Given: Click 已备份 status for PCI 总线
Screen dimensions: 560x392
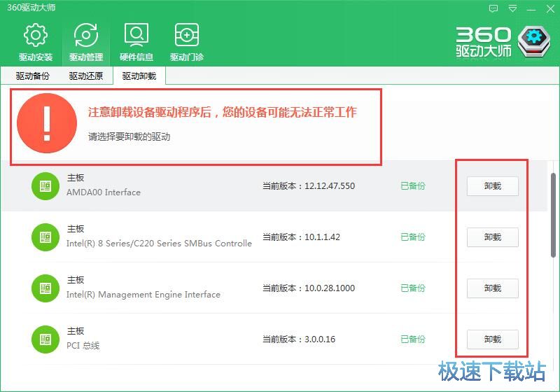Looking at the screenshot, I should tap(413, 339).
